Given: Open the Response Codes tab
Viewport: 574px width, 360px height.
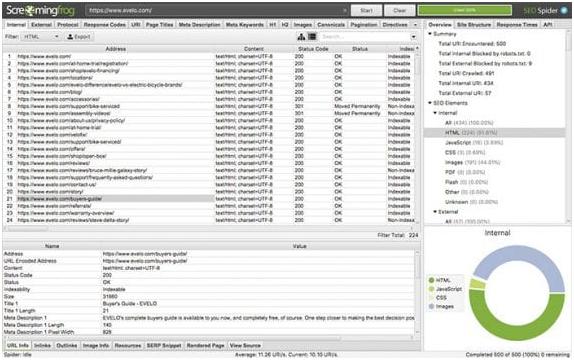Looking at the screenshot, I should pyautogui.click(x=105, y=25).
